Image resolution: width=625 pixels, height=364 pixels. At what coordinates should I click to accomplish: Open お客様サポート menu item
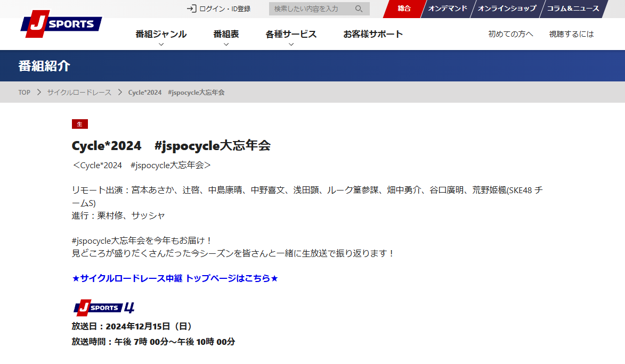[x=373, y=34]
